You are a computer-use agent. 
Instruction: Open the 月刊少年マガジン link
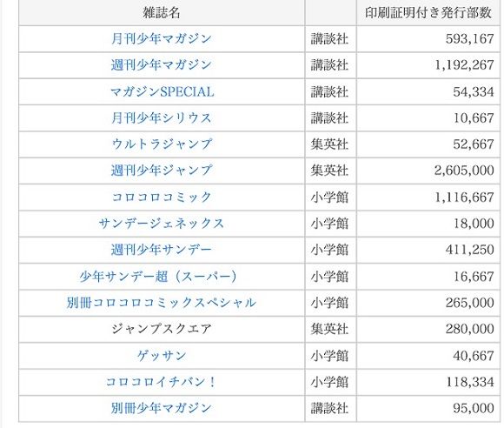pyautogui.click(x=162, y=39)
